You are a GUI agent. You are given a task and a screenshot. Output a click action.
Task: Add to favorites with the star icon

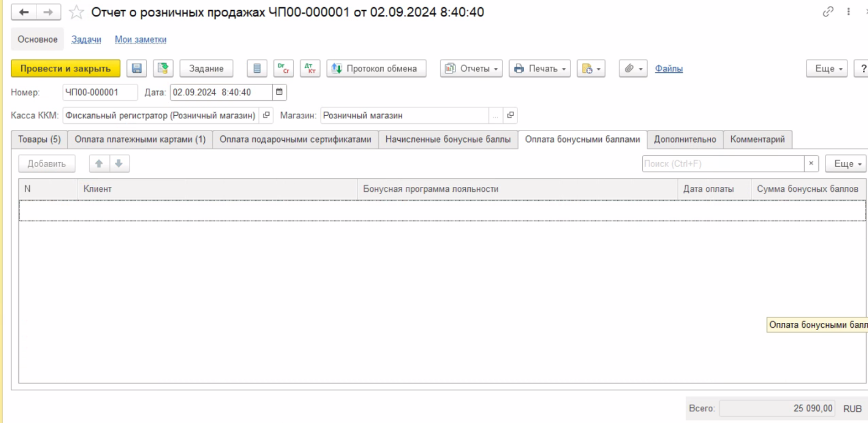[77, 12]
